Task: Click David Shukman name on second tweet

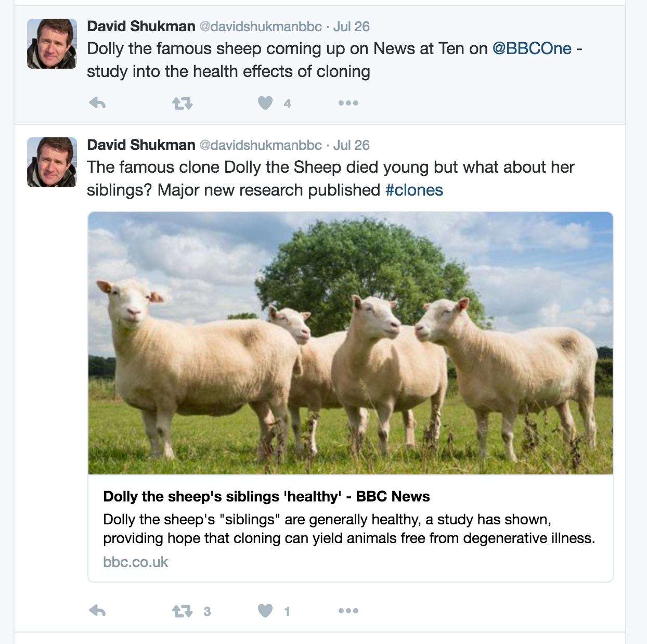Action: click(141, 145)
